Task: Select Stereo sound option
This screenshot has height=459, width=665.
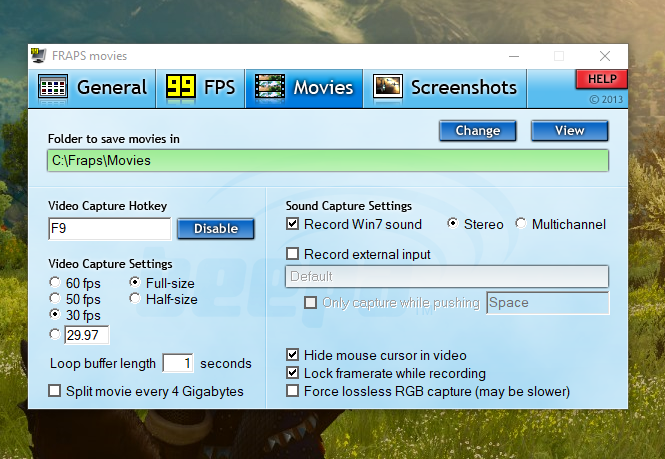Action: [453, 224]
